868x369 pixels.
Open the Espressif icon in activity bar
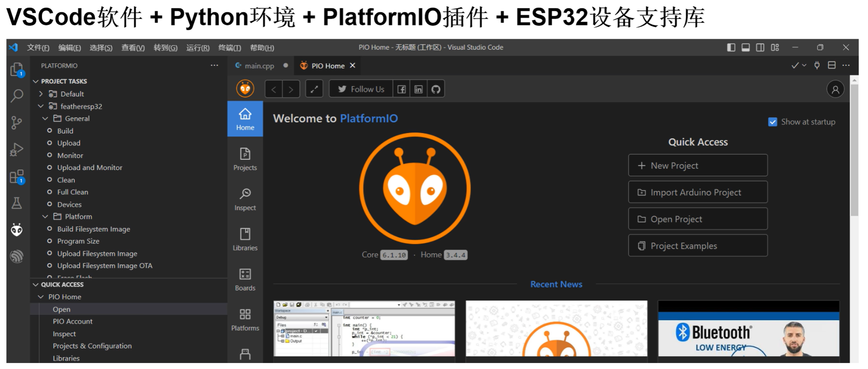tap(17, 256)
